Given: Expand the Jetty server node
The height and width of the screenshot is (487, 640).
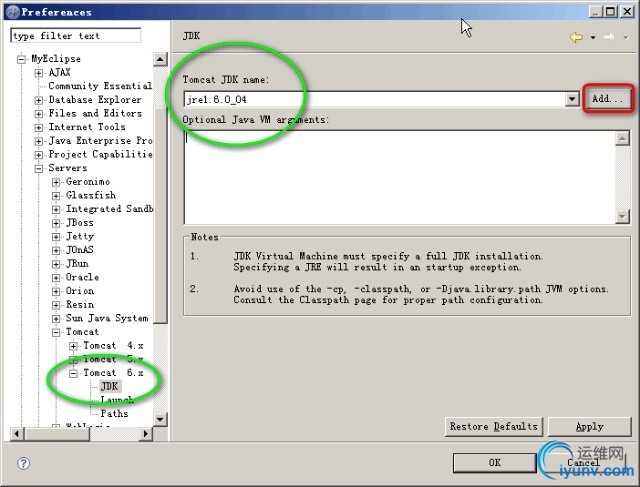Looking at the screenshot, I should [56, 237].
